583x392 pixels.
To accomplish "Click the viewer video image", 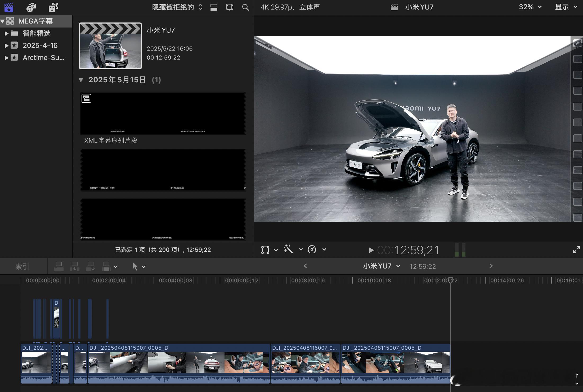I will pos(412,129).
